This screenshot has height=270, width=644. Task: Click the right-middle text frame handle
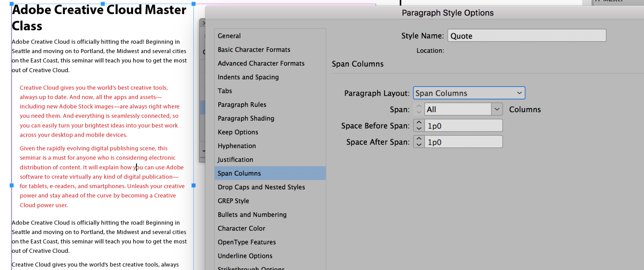194,185
